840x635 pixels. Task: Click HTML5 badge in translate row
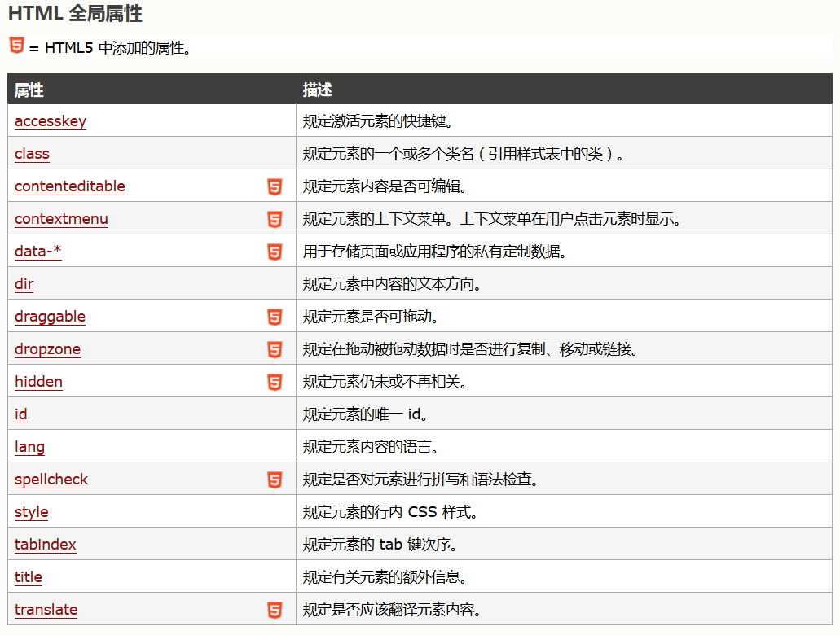pos(275,610)
